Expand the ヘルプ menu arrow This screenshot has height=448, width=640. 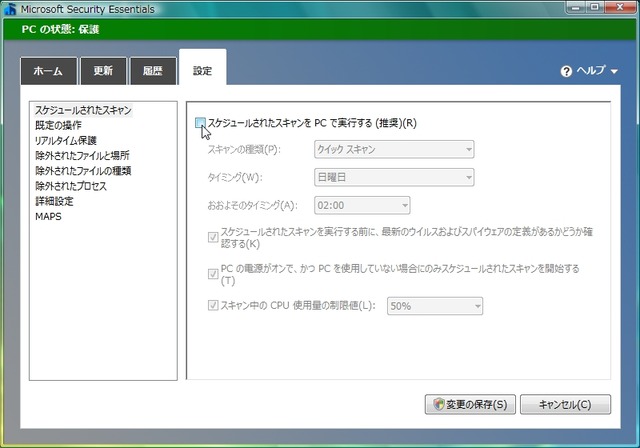point(614,71)
